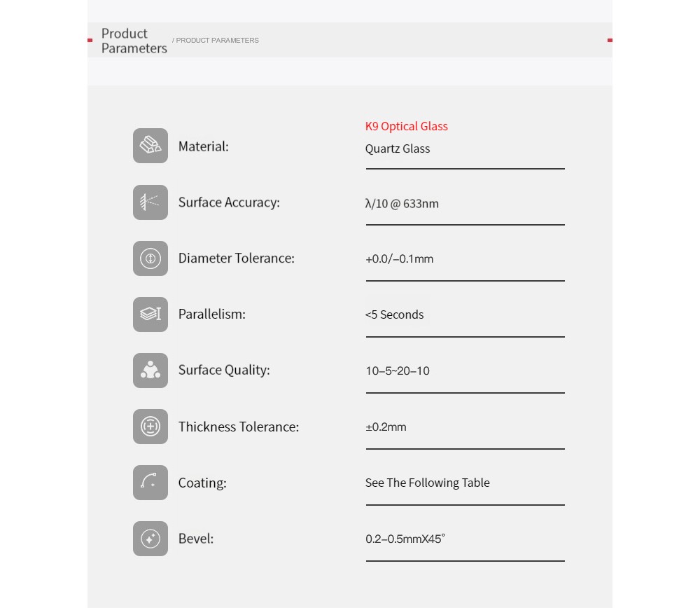Click the 'Quartz Glass' value
700x608 pixels.
(398, 148)
